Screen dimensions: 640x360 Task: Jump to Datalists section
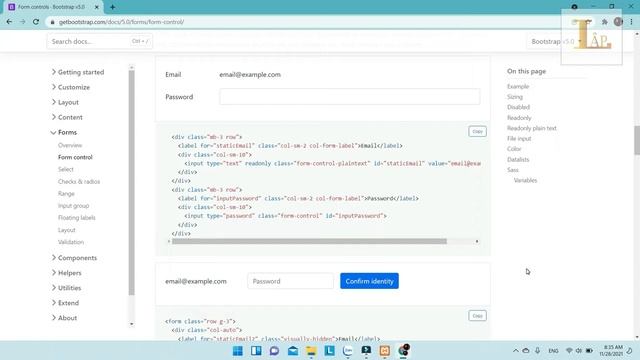coord(518,160)
